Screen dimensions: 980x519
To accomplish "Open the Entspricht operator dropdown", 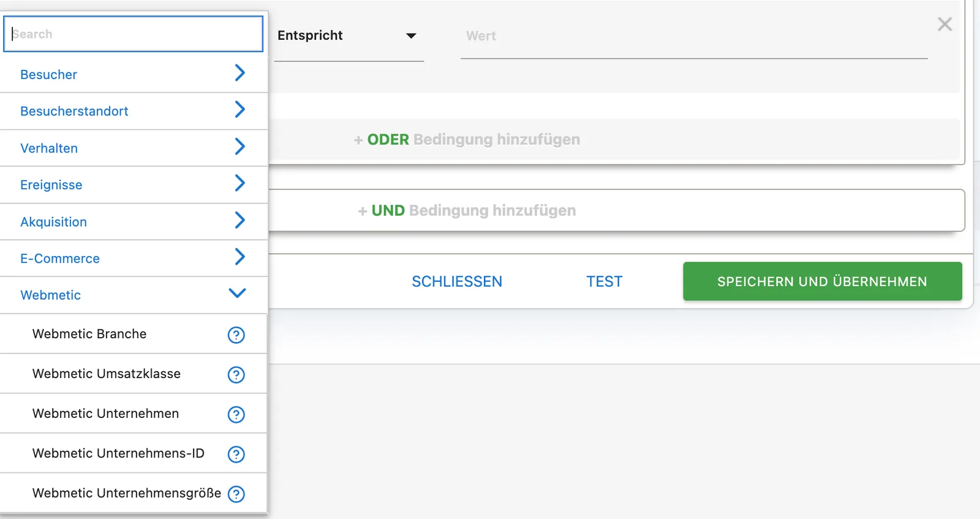I will 349,36.
